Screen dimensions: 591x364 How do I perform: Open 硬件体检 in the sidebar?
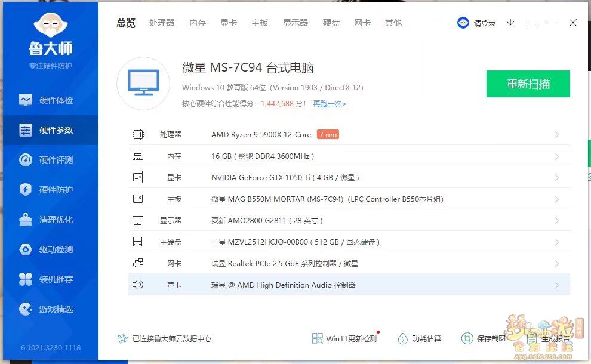pos(51,100)
